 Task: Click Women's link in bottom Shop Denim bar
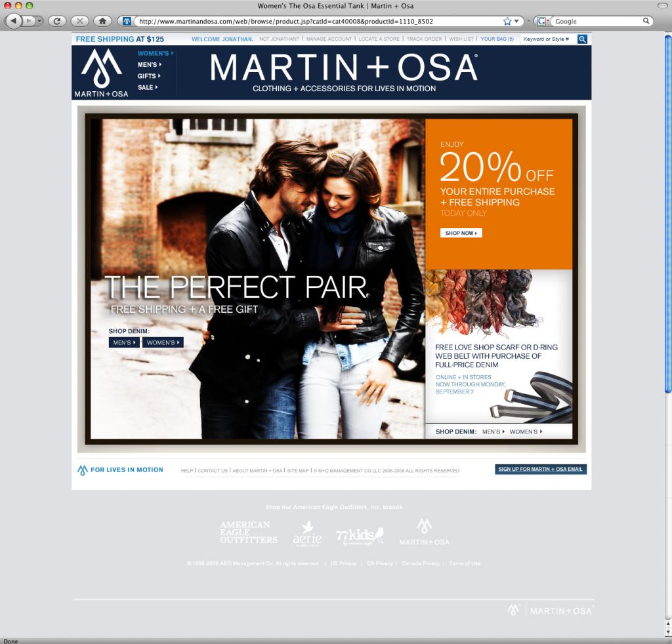tap(526, 432)
